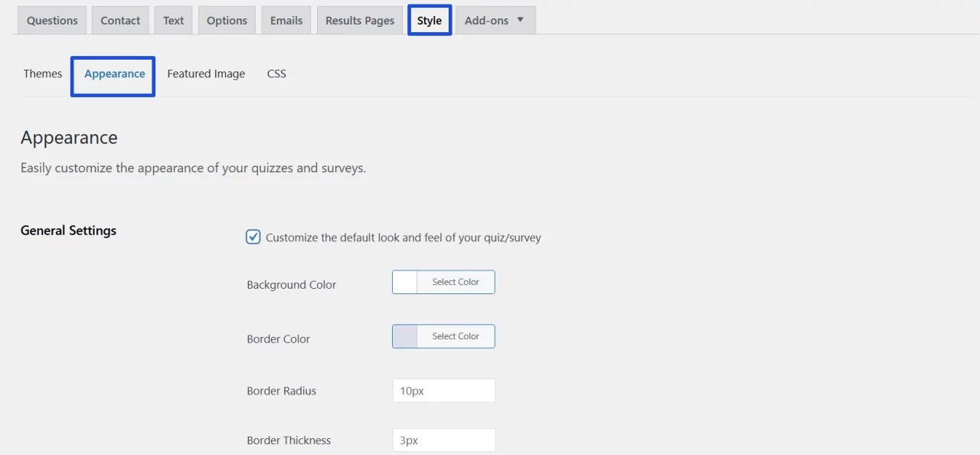Focus the Border Thickness input field
This screenshot has height=455, width=980.
443,440
